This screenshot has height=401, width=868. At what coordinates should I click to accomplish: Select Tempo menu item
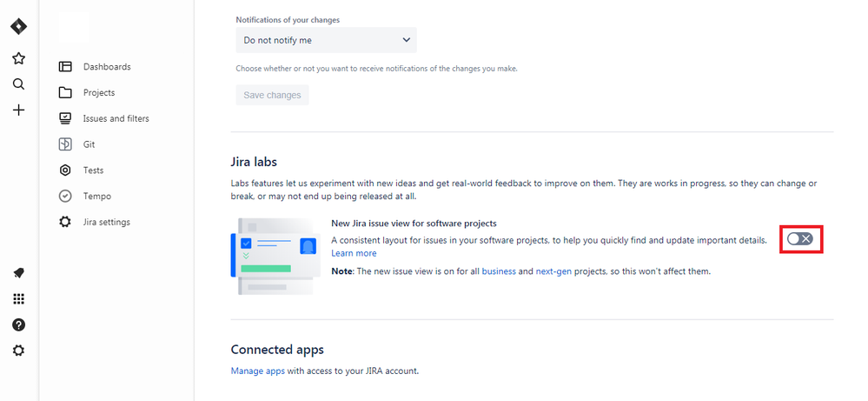[96, 196]
